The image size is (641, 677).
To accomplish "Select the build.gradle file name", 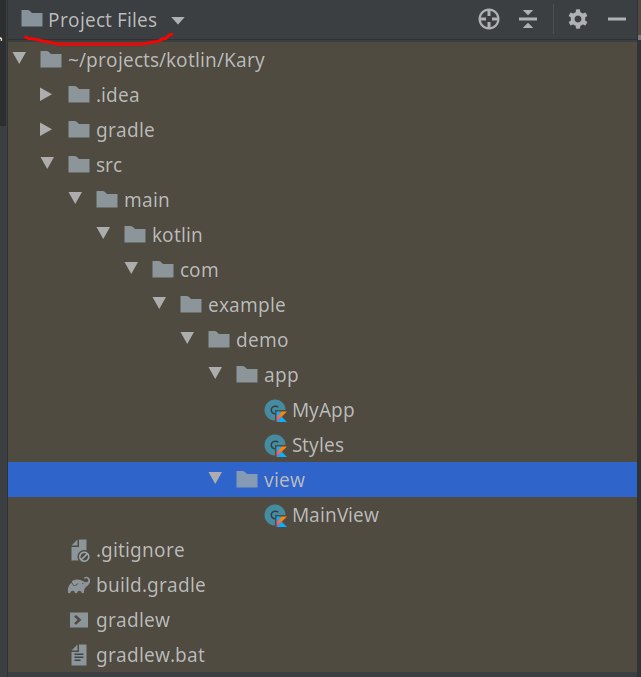I will tap(151, 586).
